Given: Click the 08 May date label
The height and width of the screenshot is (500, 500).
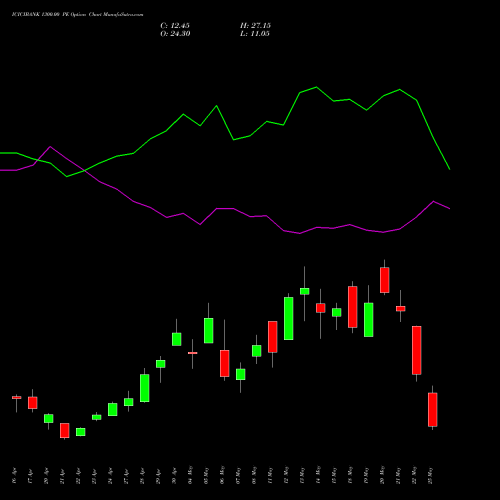Looking at the screenshot, I should (254, 475).
